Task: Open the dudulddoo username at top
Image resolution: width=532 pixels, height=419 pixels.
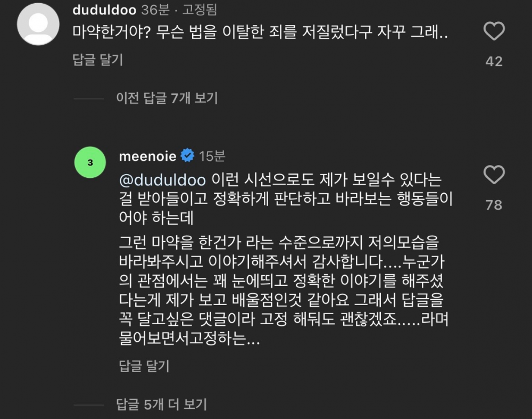Action: pyautogui.click(x=105, y=10)
